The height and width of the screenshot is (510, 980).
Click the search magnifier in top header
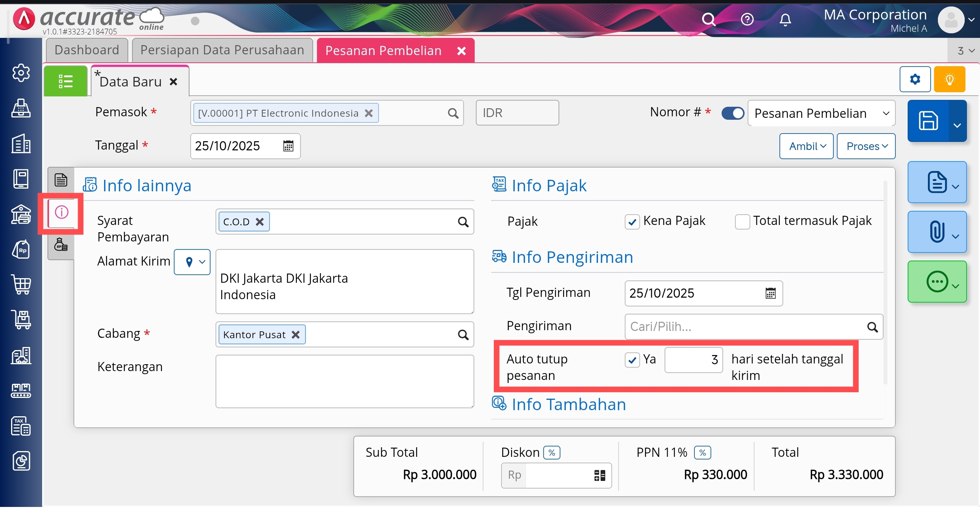[x=708, y=19]
